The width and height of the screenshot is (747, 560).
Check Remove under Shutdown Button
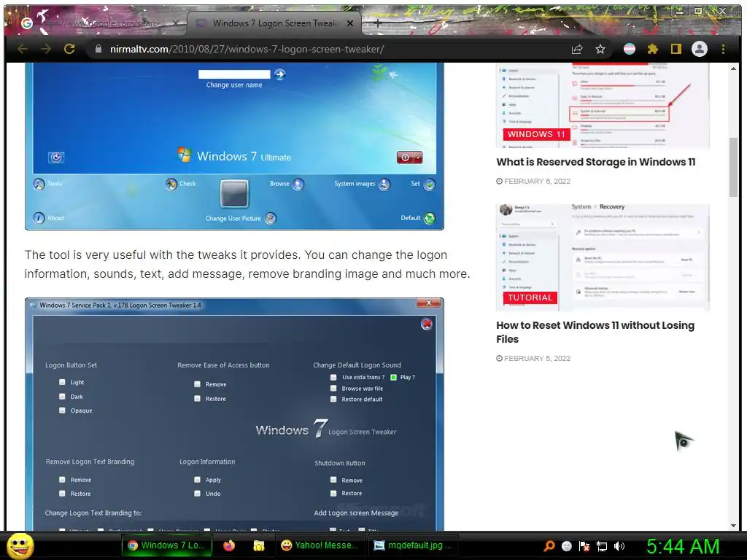coord(333,480)
